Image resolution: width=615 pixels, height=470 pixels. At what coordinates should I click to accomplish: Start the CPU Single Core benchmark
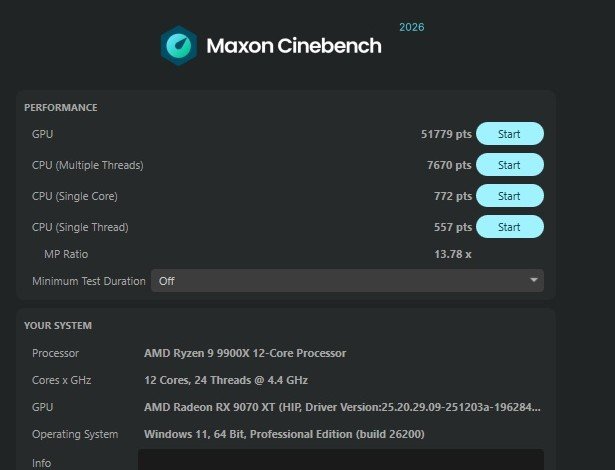click(509, 196)
